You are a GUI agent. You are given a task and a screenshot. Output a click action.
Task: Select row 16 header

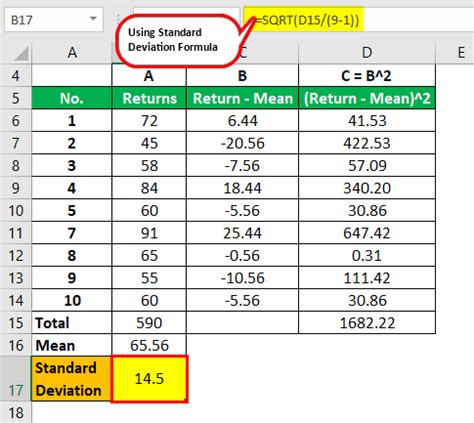click(15, 345)
